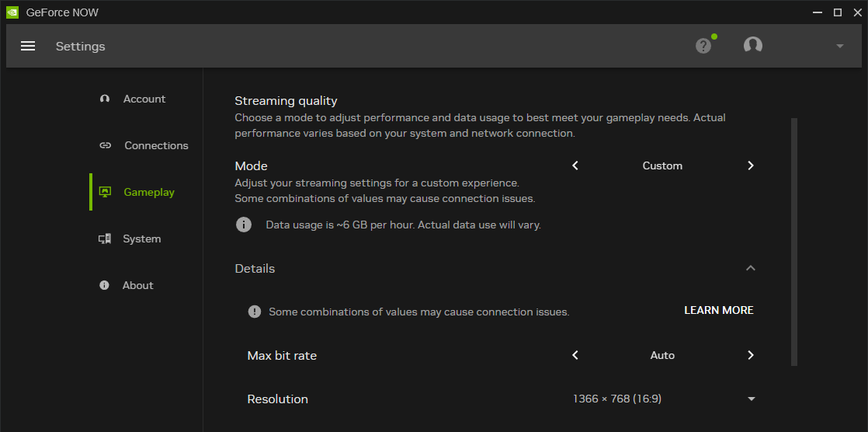Click the 'Details' section label
Viewport: 868px width, 432px height.
click(255, 269)
